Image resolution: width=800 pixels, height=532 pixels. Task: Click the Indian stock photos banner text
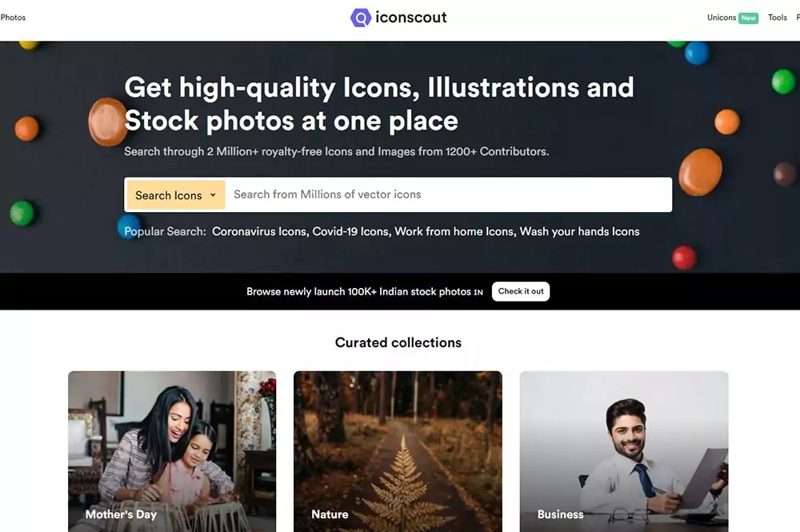tap(358, 292)
